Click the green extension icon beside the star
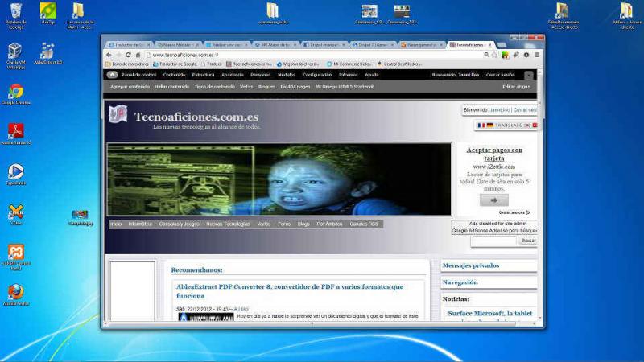Screen dimensions: 644x362 [x=505, y=55]
